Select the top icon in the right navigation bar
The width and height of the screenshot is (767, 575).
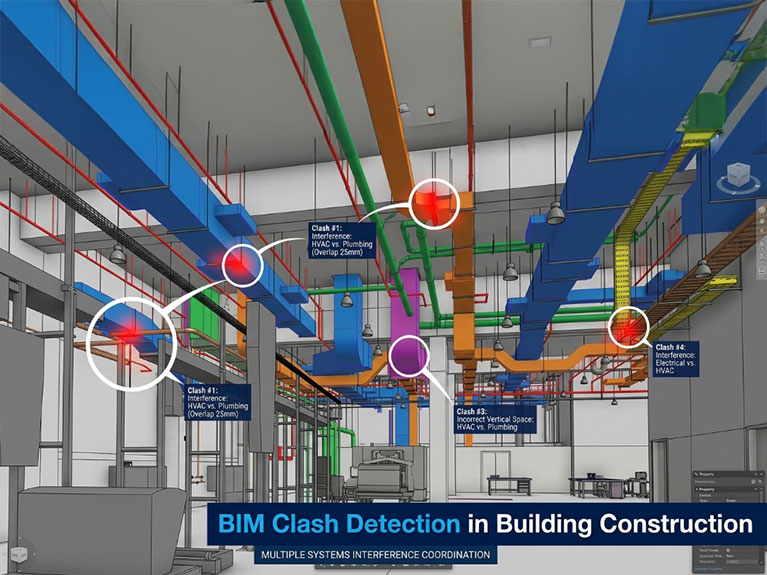point(762,209)
